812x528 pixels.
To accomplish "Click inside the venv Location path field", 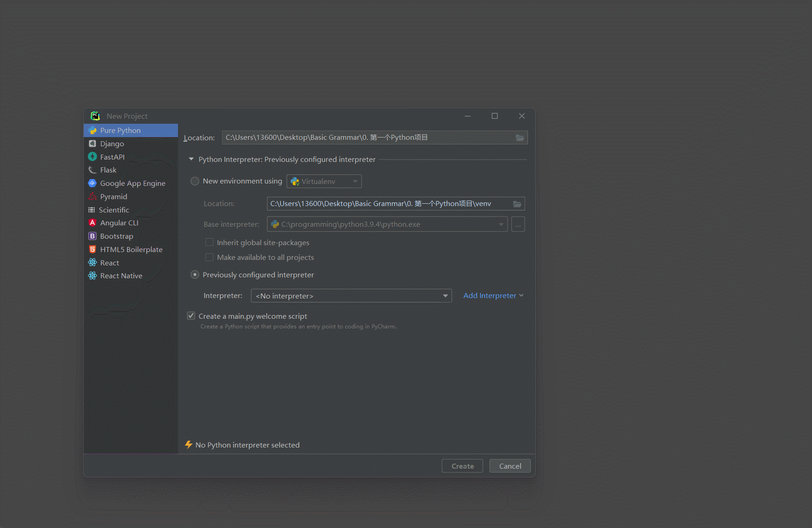I will pyautogui.click(x=396, y=204).
